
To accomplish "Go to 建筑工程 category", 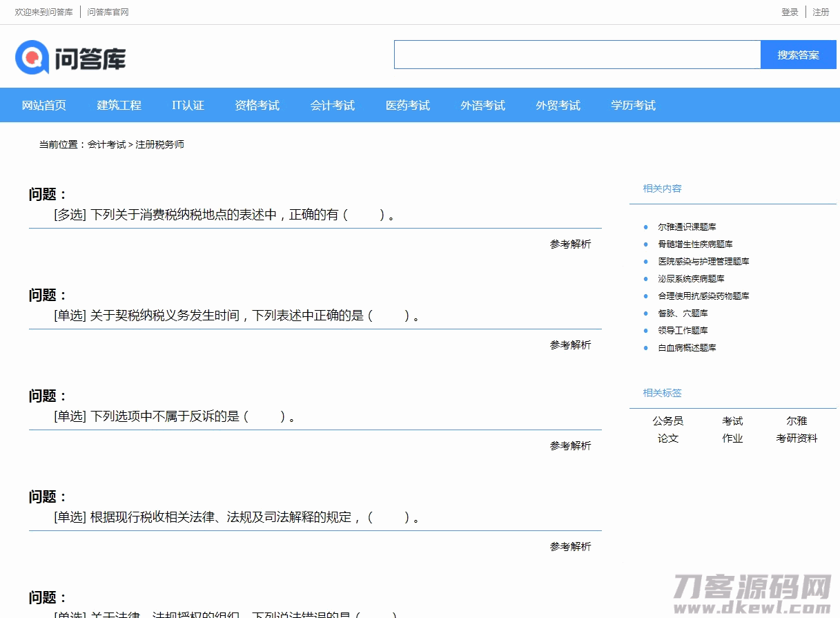I will pos(119,106).
